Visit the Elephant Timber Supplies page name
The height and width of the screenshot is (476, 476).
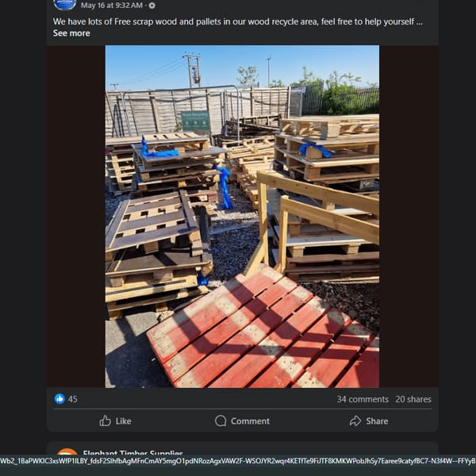[x=132, y=452]
